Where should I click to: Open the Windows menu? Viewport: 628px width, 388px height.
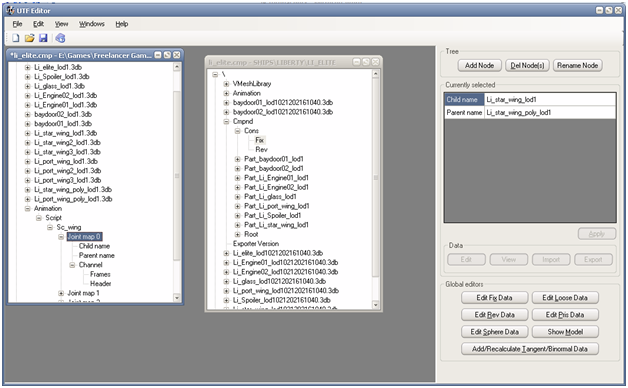click(91, 24)
